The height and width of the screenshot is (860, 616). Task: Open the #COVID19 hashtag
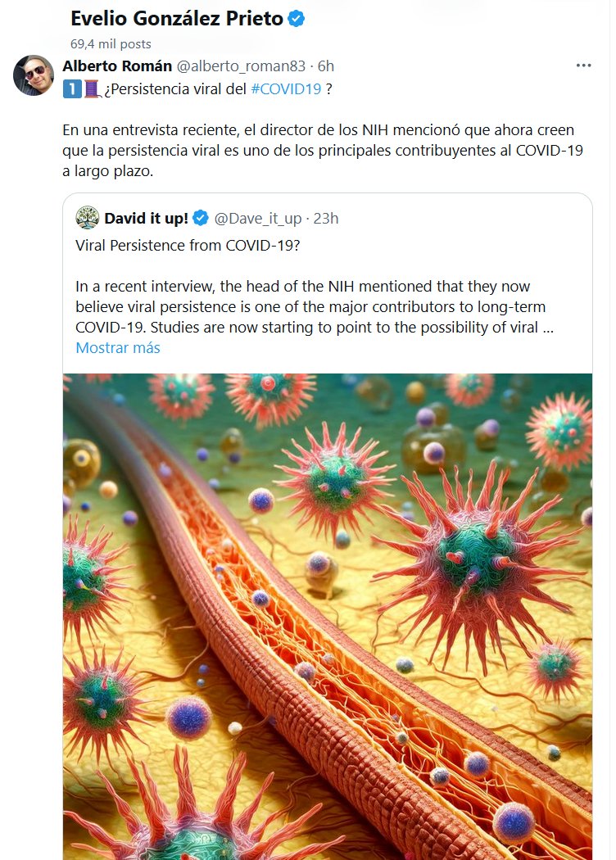click(x=286, y=89)
